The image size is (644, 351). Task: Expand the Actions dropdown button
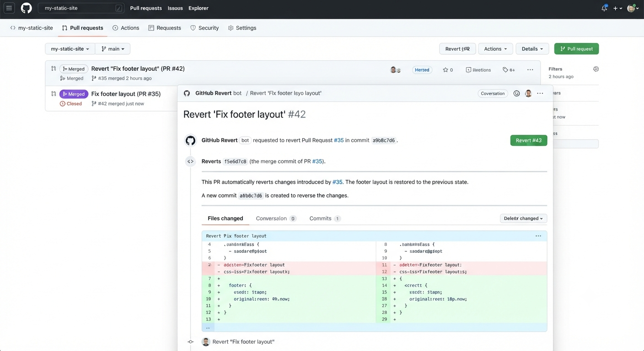coord(496,49)
